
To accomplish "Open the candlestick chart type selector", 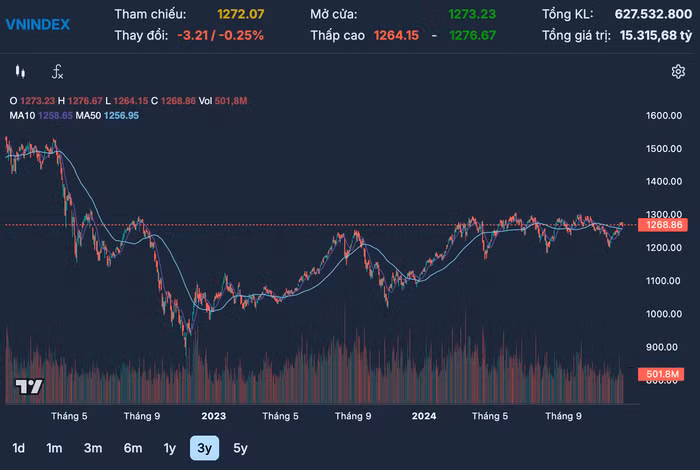I will click(x=19, y=71).
